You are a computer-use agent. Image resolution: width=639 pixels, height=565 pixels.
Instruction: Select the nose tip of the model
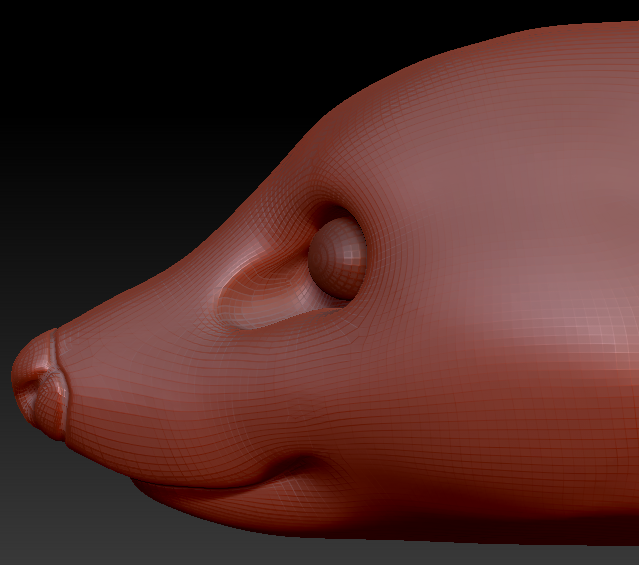click(39, 383)
